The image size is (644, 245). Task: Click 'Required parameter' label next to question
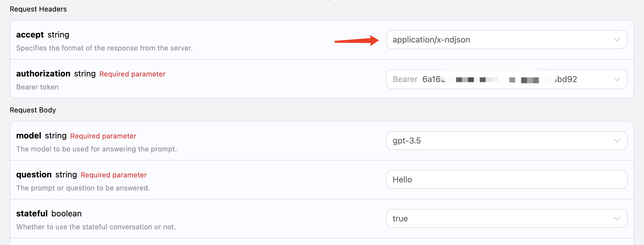pos(113,175)
